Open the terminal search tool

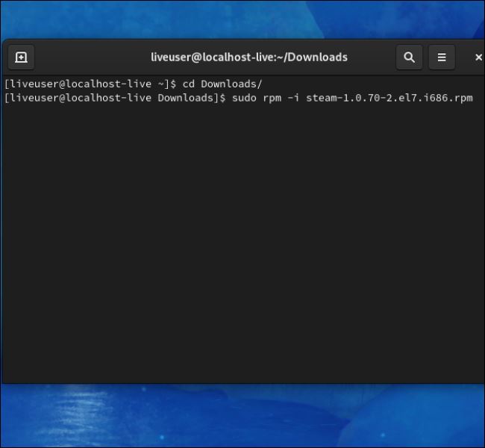[x=409, y=57]
